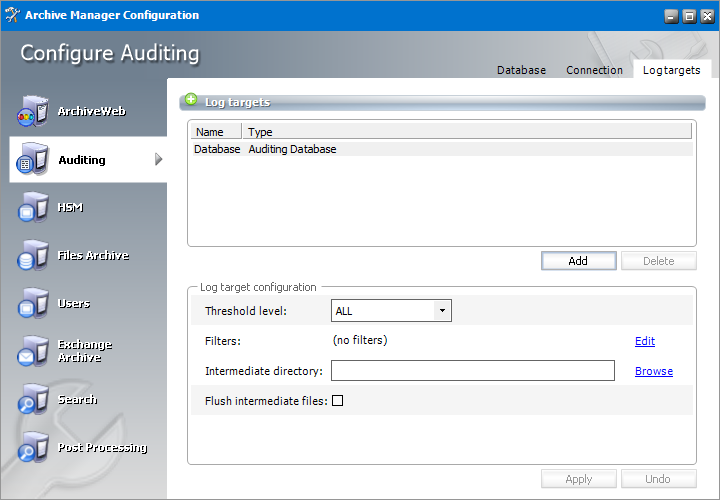Click the Intermediate directory text field

coord(472,371)
